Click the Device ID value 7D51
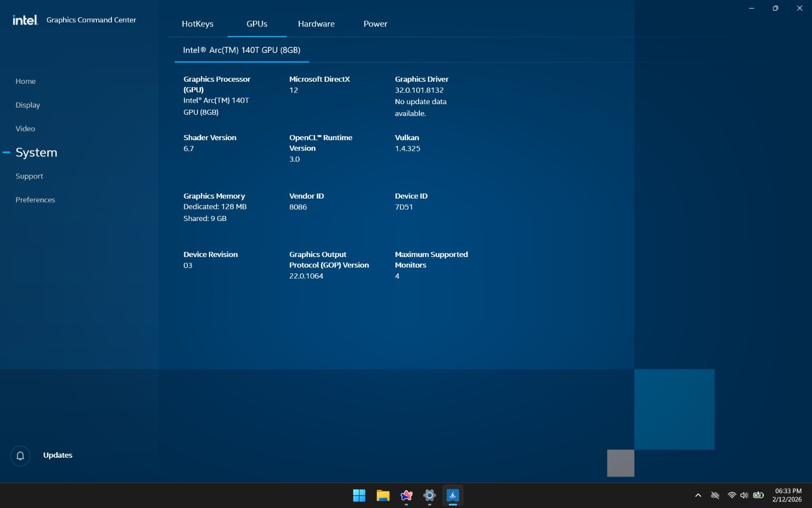The width and height of the screenshot is (812, 508). [404, 207]
